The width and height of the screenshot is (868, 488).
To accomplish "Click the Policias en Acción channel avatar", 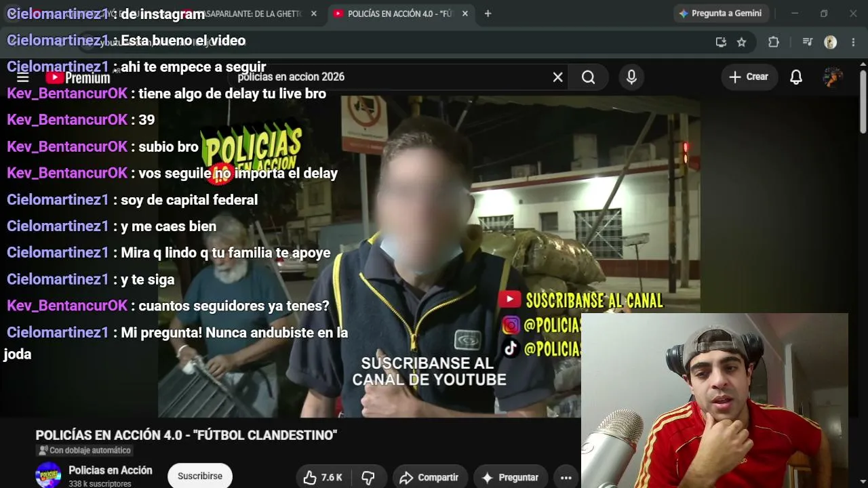I will [48, 474].
